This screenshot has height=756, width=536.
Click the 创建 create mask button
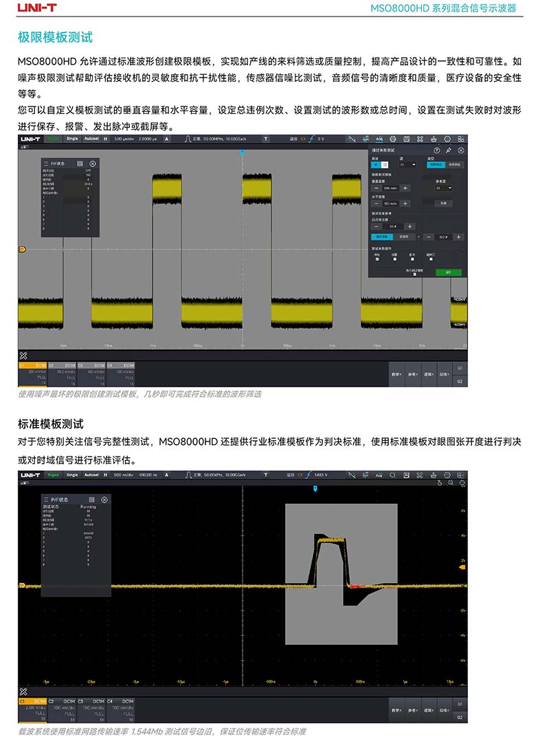click(x=444, y=203)
